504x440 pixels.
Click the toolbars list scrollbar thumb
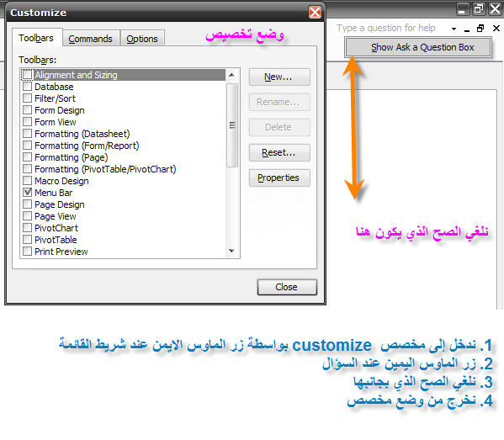[x=232, y=125]
